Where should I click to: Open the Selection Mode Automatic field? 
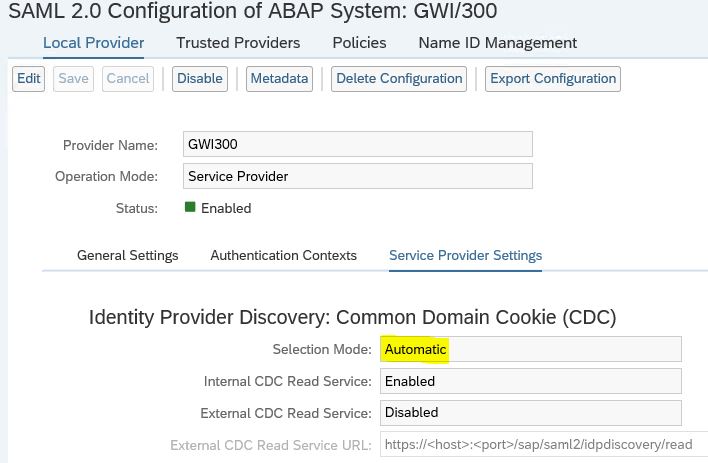pyautogui.click(x=531, y=349)
